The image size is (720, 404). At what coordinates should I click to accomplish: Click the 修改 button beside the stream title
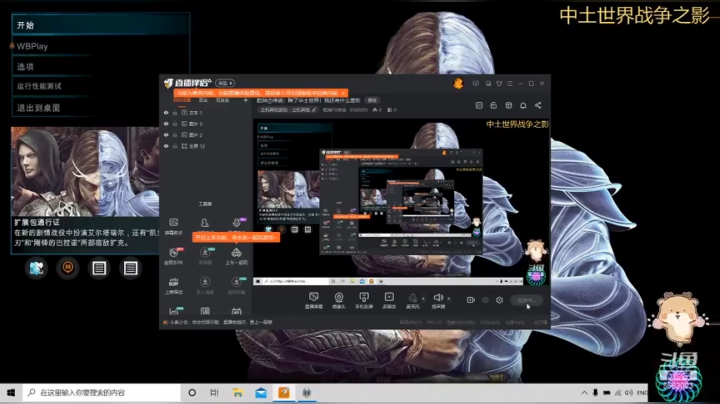pos(372,100)
